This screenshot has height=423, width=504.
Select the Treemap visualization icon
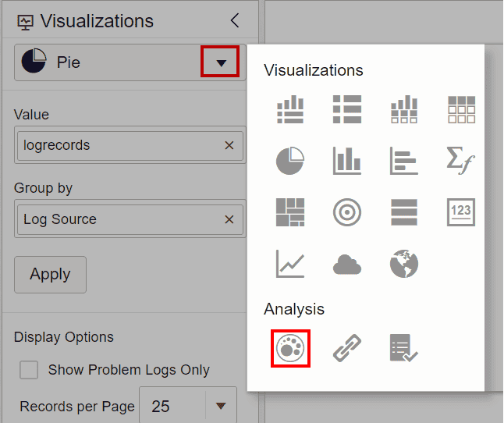289,211
